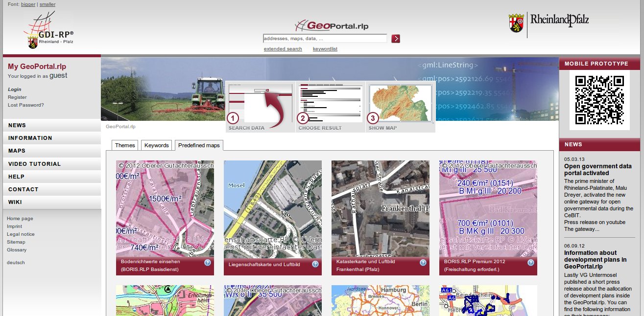
Task: Open the Wiki menu item
Action: [x=52, y=202]
